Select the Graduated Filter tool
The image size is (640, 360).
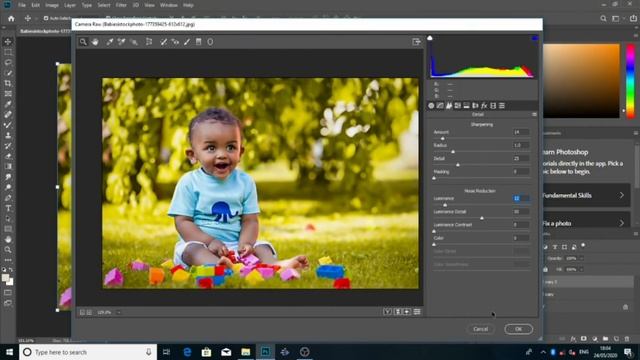(x=199, y=42)
